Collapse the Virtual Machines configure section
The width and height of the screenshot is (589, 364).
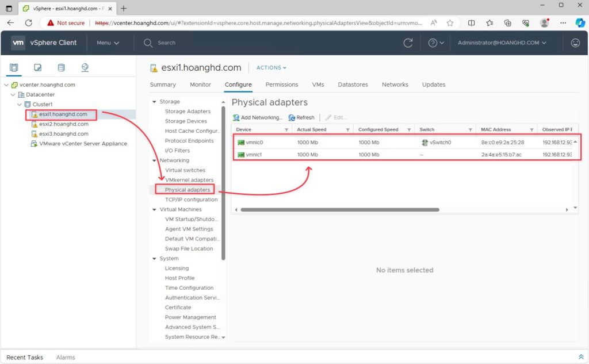(154, 210)
